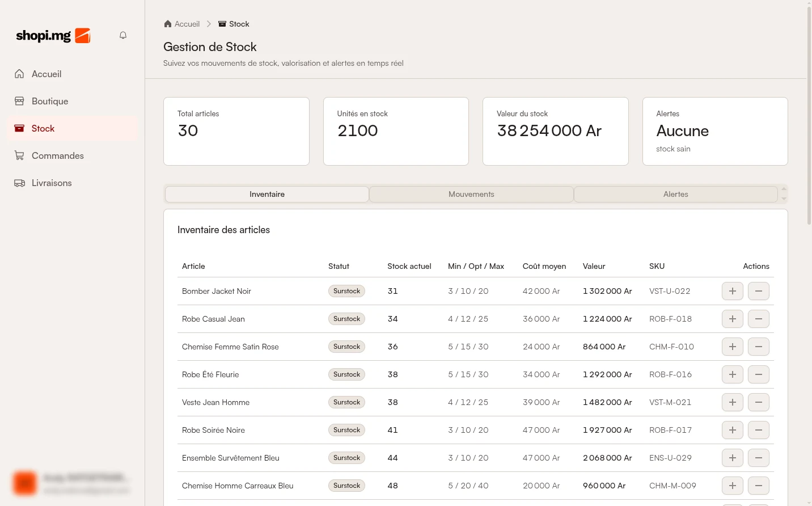The height and width of the screenshot is (506, 812).
Task: Click the Min / Opt / Max header
Action: click(476, 266)
